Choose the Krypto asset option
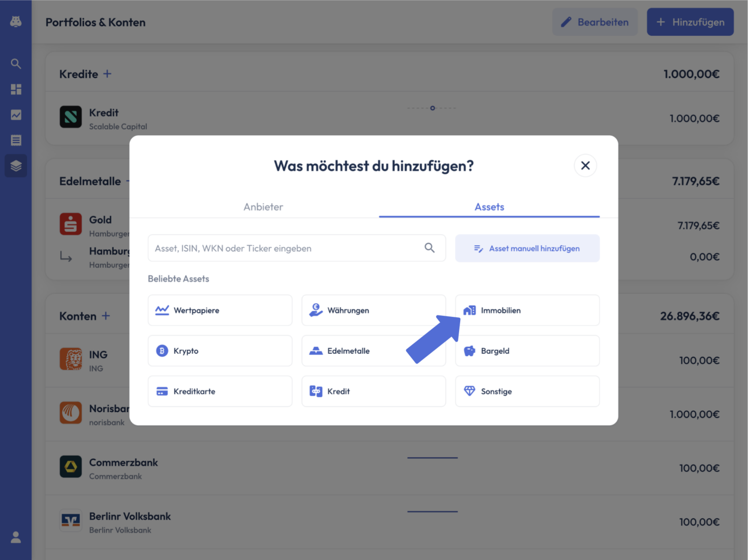Viewport: 748px width, 560px height. pos(220,351)
